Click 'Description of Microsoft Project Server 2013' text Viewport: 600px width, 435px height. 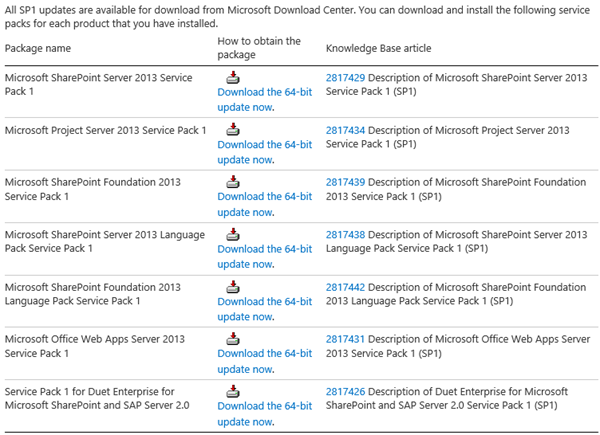point(468,130)
